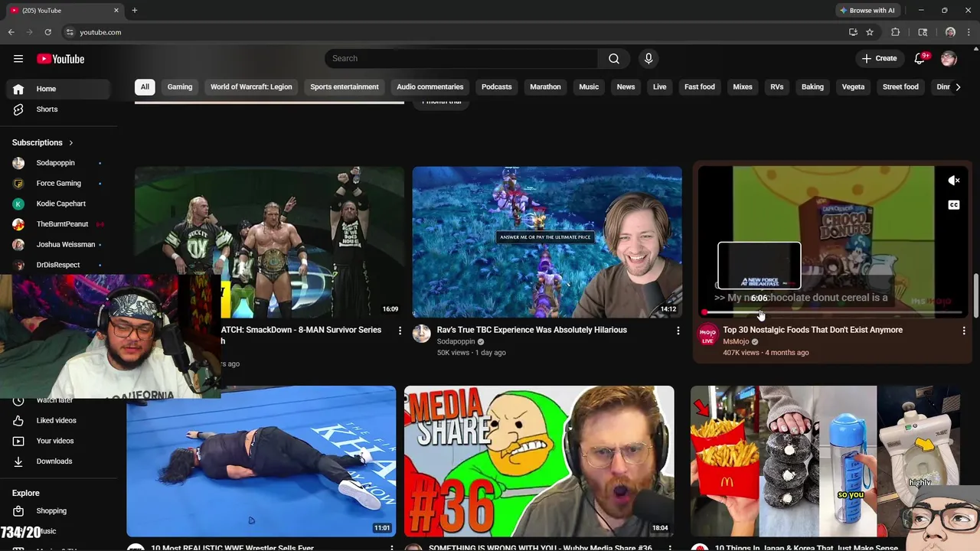Open options for SmackDown 8-MAN video
This screenshot has width=980, height=551.
click(400, 331)
